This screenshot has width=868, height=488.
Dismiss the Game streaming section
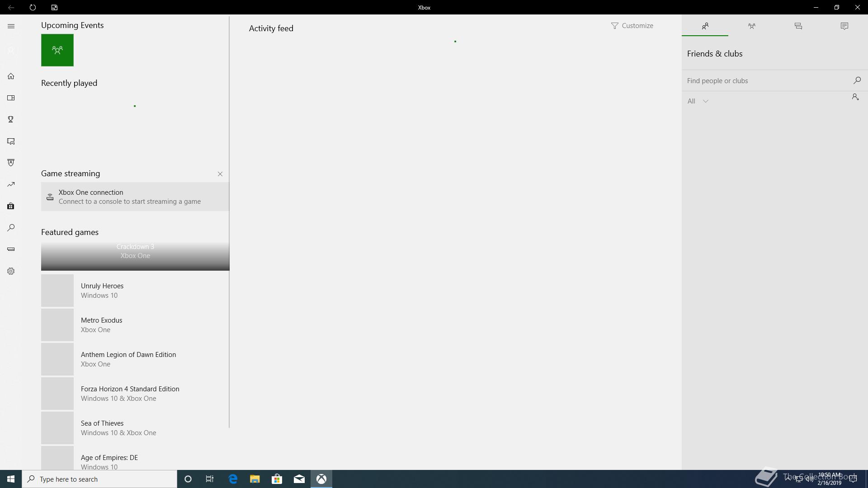pyautogui.click(x=220, y=174)
